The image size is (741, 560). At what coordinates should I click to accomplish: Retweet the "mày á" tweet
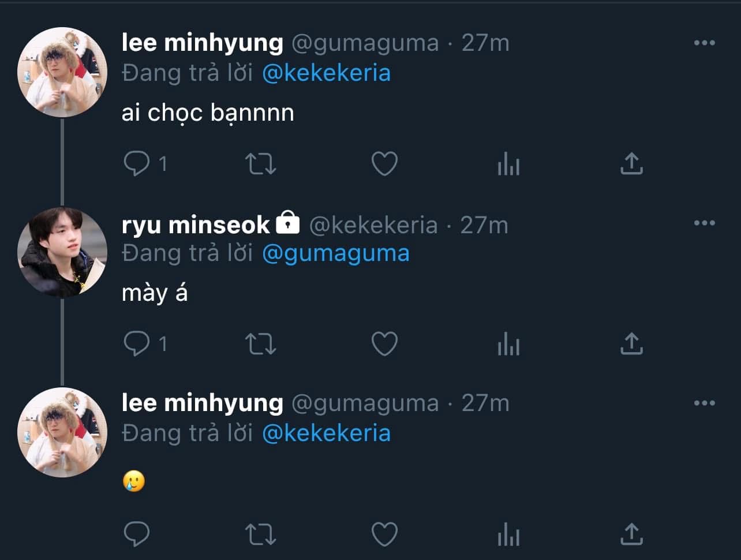[x=261, y=344]
